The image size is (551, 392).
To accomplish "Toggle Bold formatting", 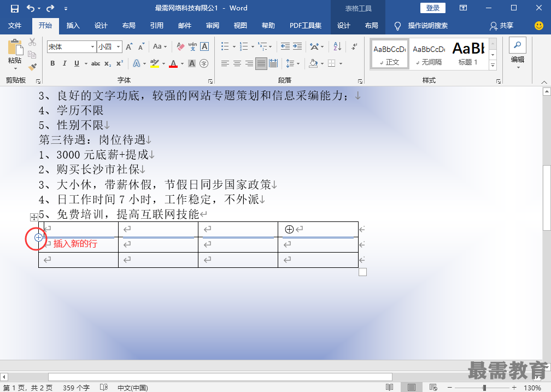I will (52, 63).
